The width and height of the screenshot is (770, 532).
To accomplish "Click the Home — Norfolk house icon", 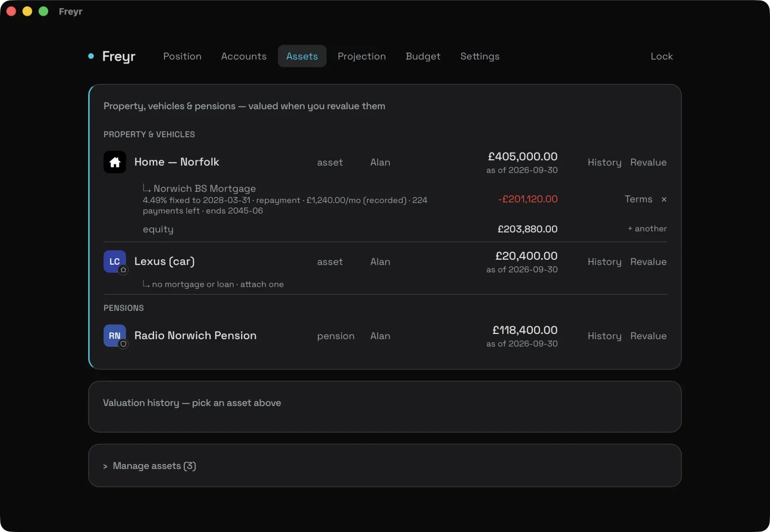I will [x=115, y=162].
